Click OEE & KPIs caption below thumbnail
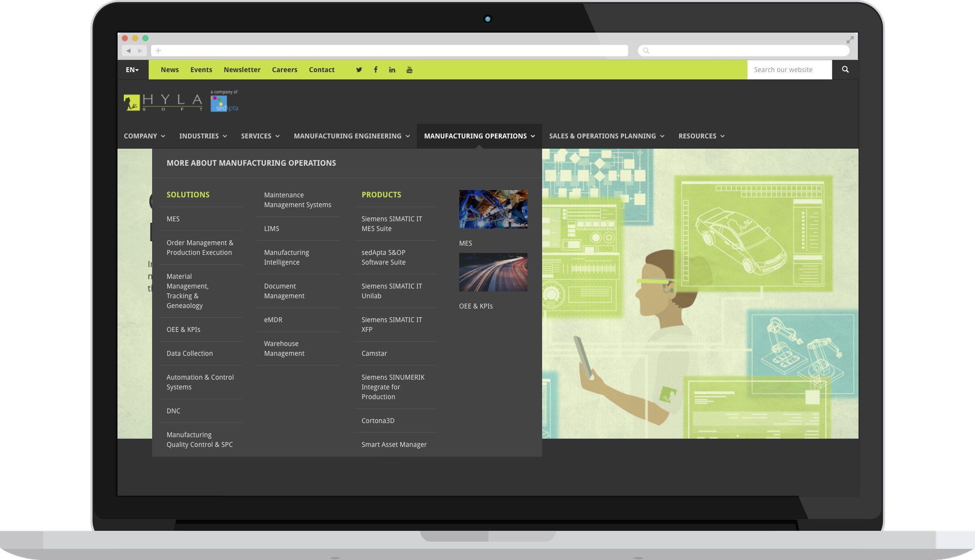The width and height of the screenshot is (975, 560). (476, 306)
